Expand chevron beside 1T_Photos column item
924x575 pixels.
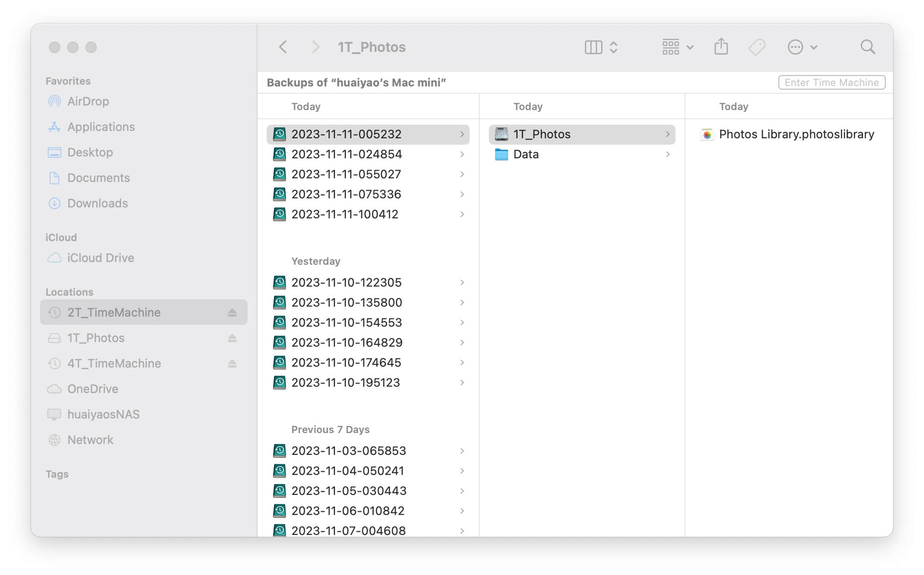pyautogui.click(x=668, y=134)
